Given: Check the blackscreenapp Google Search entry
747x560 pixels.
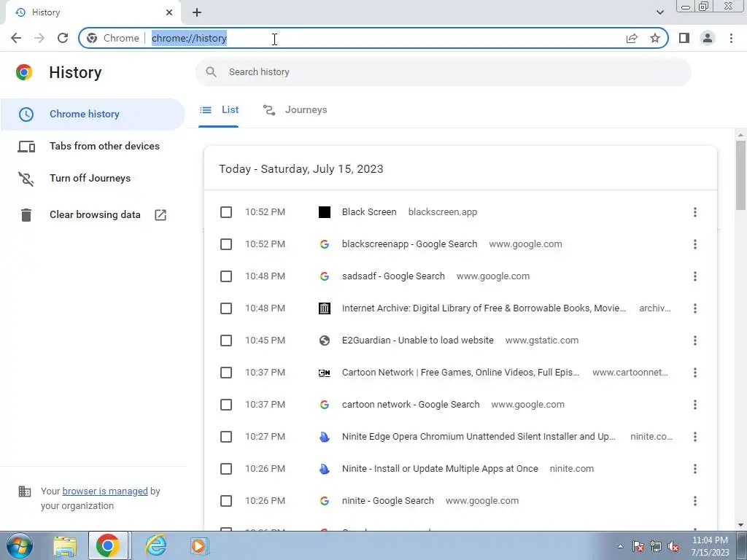Looking at the screenshot, I should (x=226, y=244).
